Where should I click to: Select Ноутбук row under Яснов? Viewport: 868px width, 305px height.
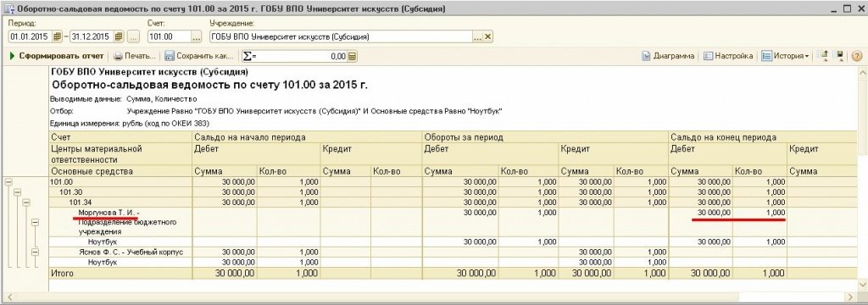[x=103, y=263]
